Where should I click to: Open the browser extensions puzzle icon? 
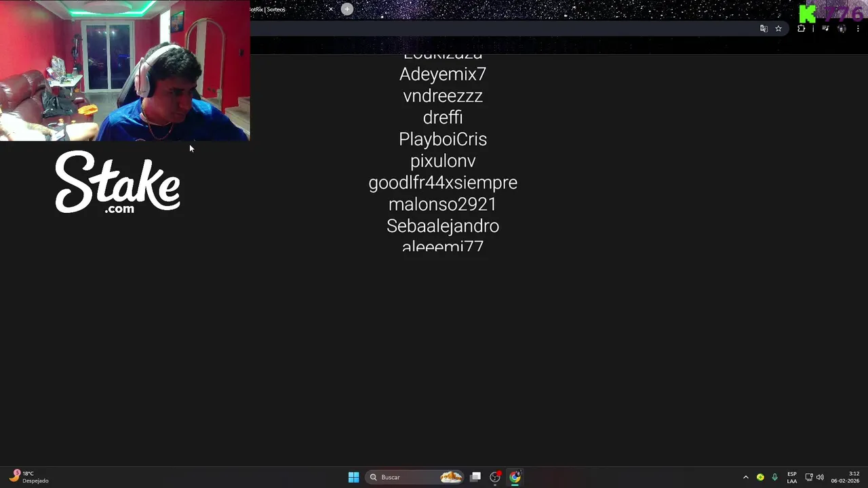(801, 28)
